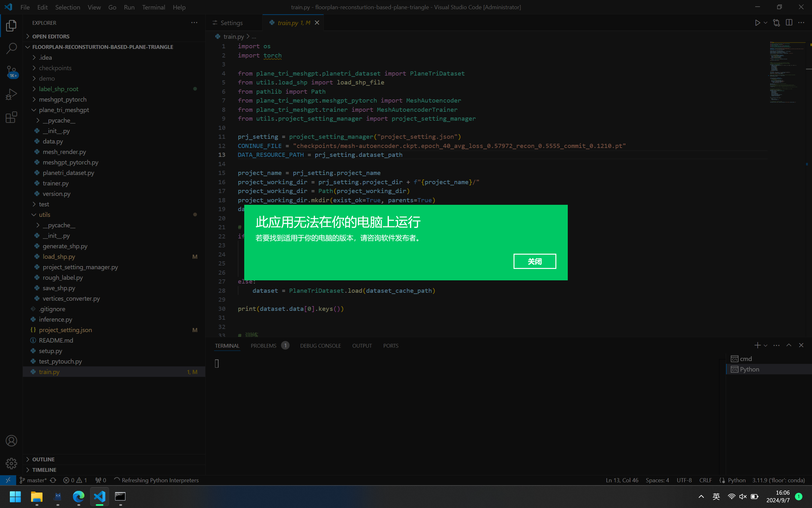Click the Split Editor Right icon

789,23
